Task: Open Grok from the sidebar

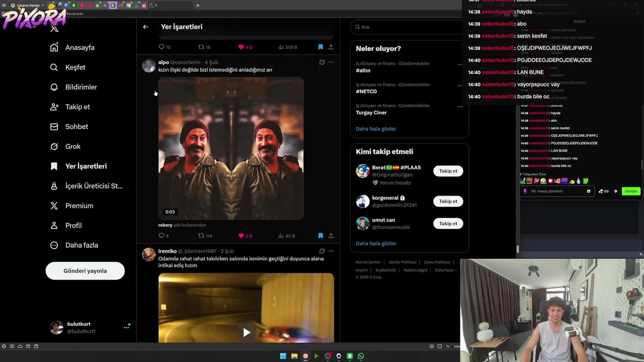Action: pos(66,146)
